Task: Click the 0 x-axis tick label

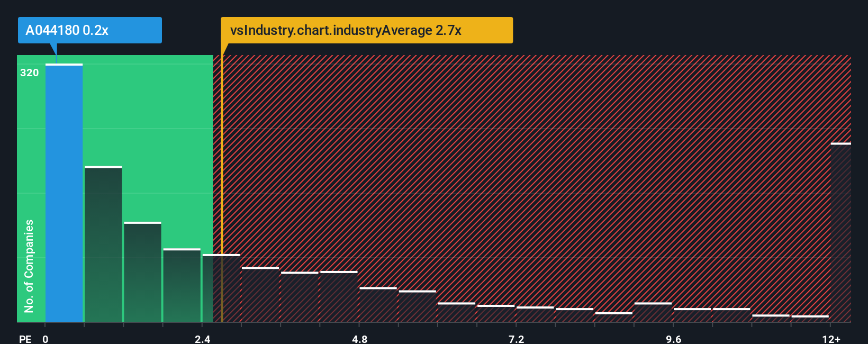Action: [x=46, y=339]
